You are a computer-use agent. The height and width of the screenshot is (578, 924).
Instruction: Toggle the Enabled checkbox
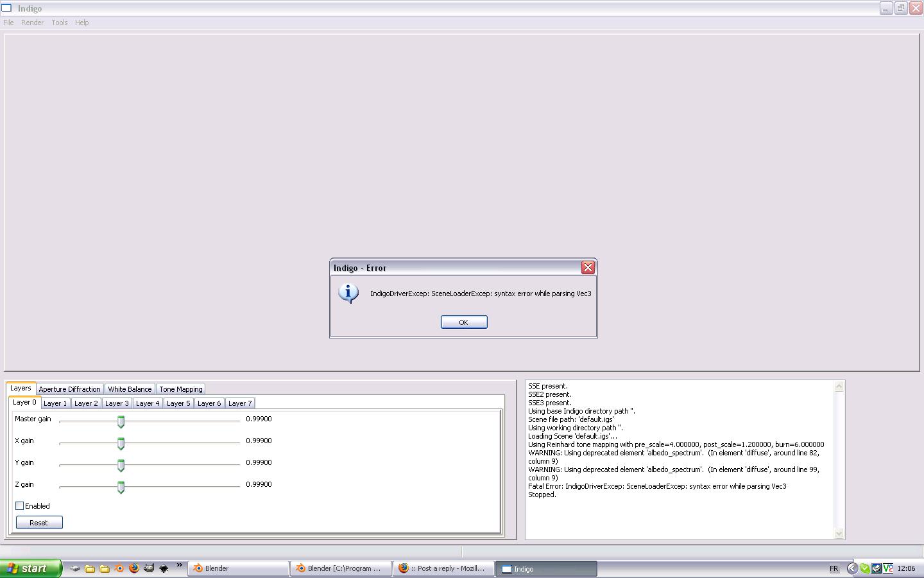[x=20, y=506]
